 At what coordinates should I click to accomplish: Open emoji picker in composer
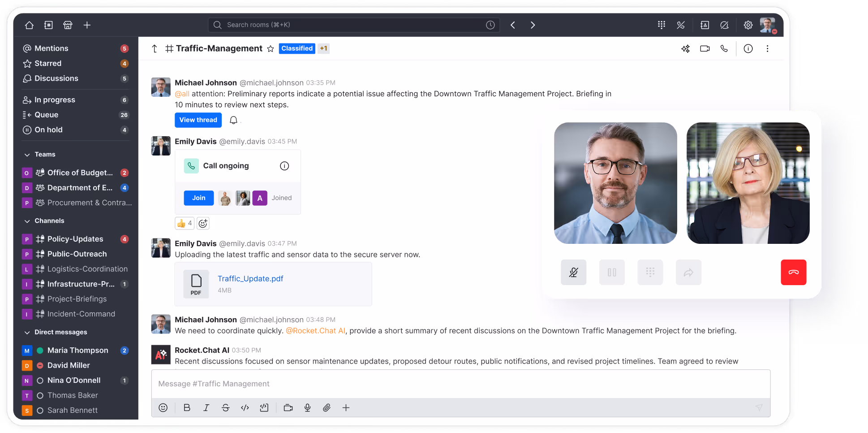pos(163,408)
